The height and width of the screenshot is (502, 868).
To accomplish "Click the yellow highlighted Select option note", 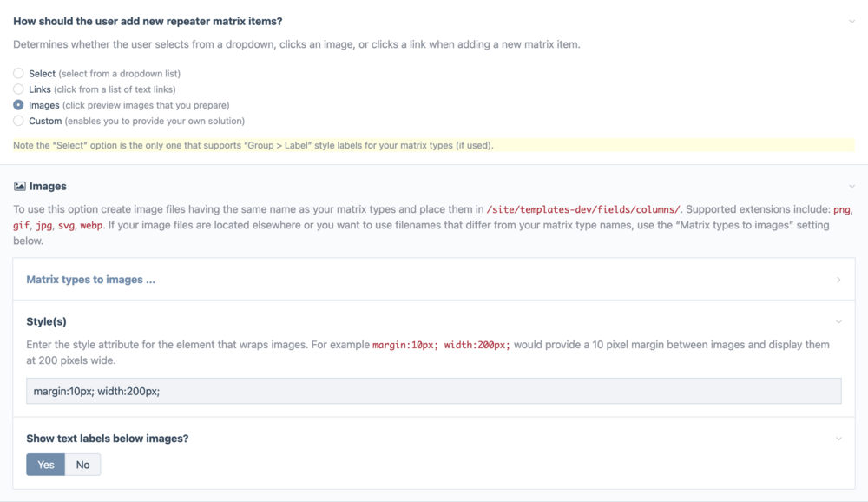I will [x=253, y=145].
